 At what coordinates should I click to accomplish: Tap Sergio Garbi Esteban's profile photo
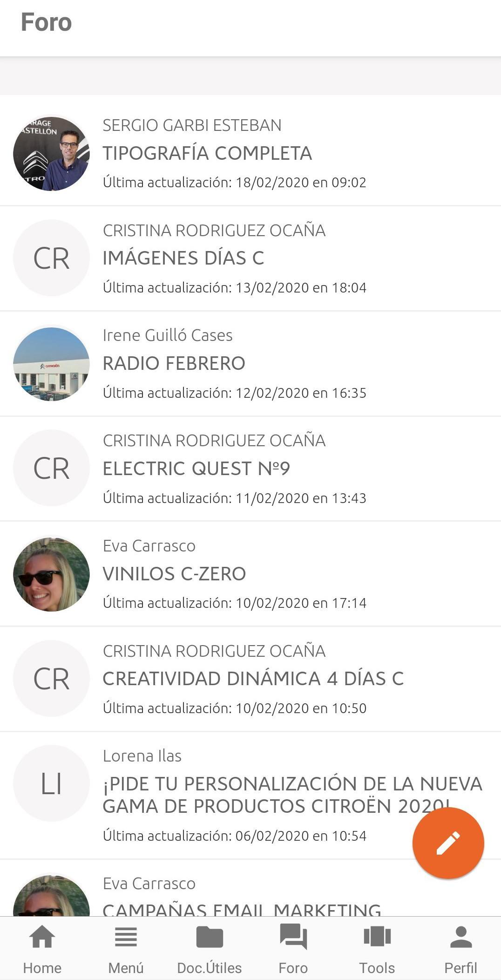[51, 153]
